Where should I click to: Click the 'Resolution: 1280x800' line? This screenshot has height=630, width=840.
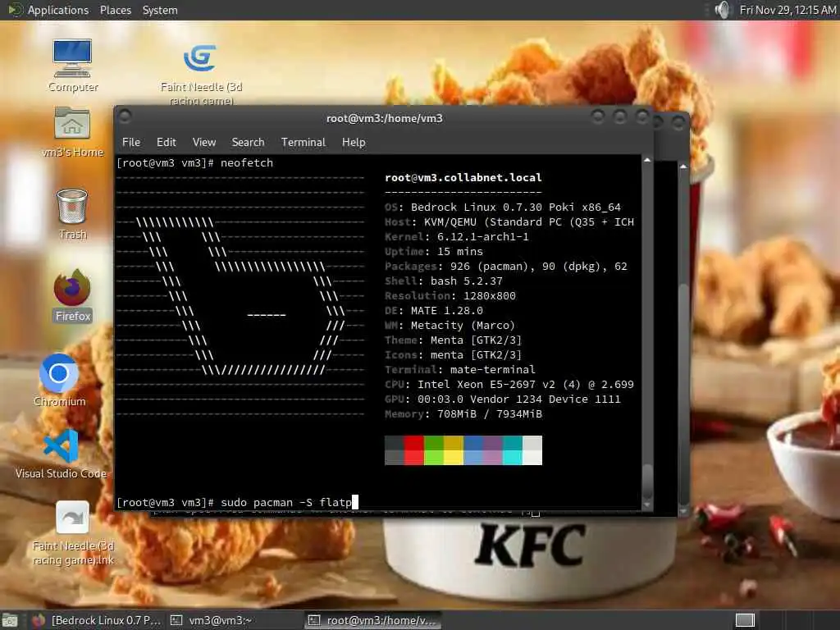[x=450, y=295]
